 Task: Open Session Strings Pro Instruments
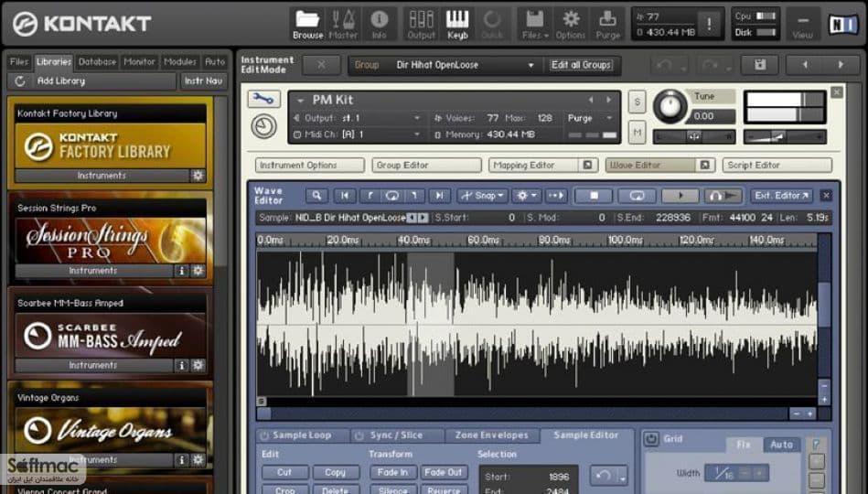coord(93,271)
